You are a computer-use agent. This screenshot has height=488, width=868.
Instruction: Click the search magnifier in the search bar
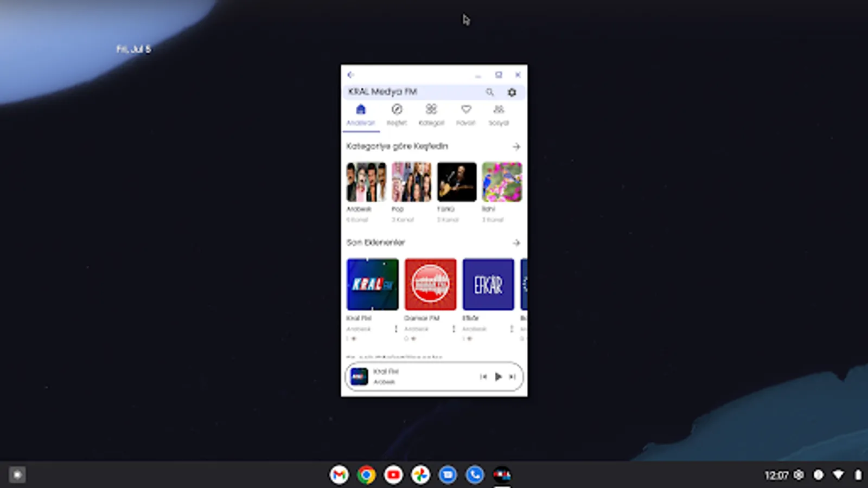[x=490, y=92]
